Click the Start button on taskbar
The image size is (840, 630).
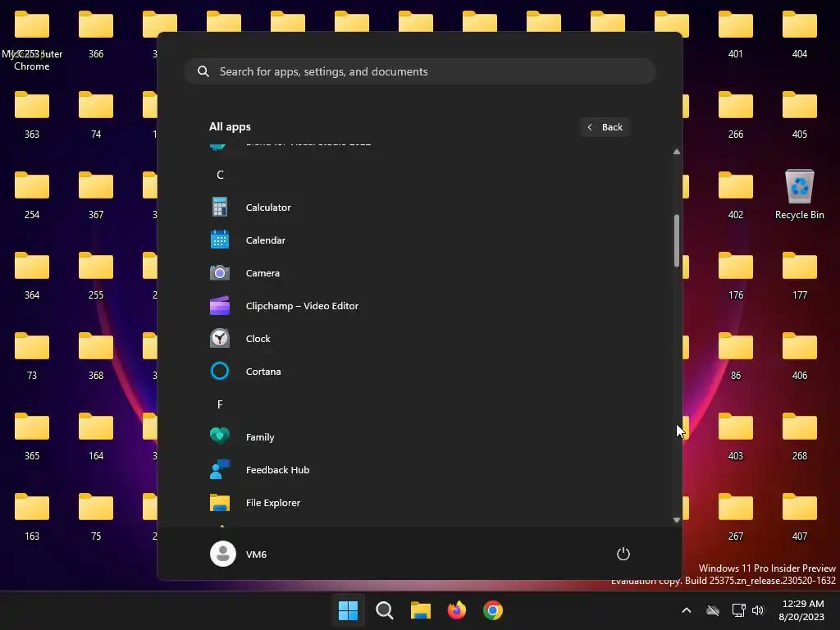pos(348,610)
